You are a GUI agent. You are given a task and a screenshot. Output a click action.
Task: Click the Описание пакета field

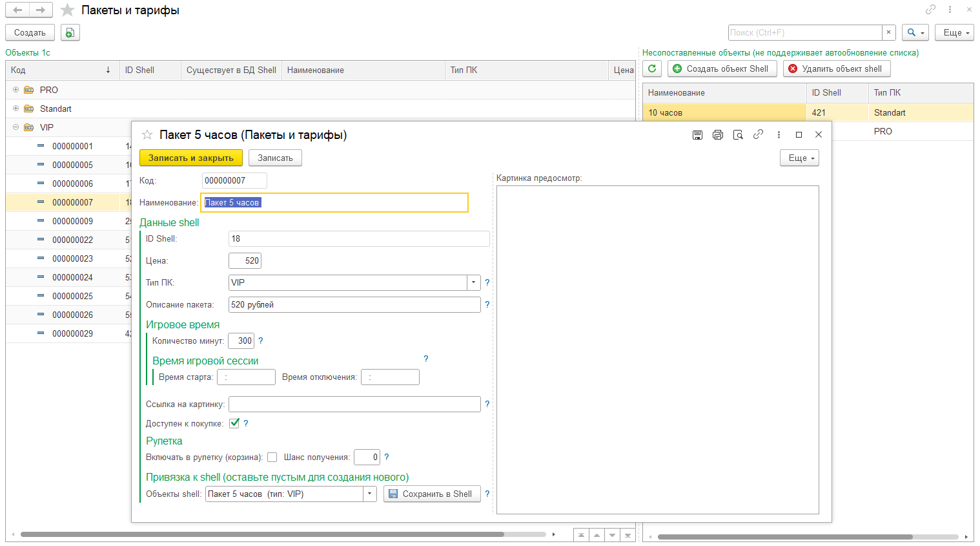tap(354, 304)
